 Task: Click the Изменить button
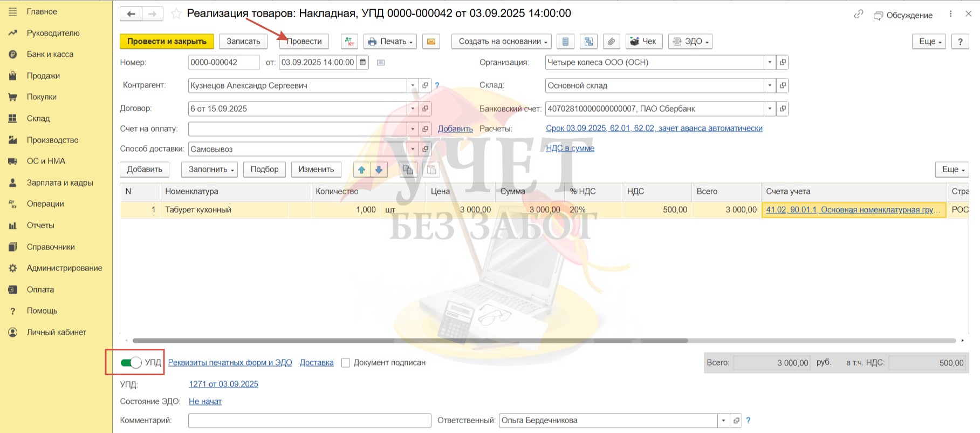[x=316, y=169]
